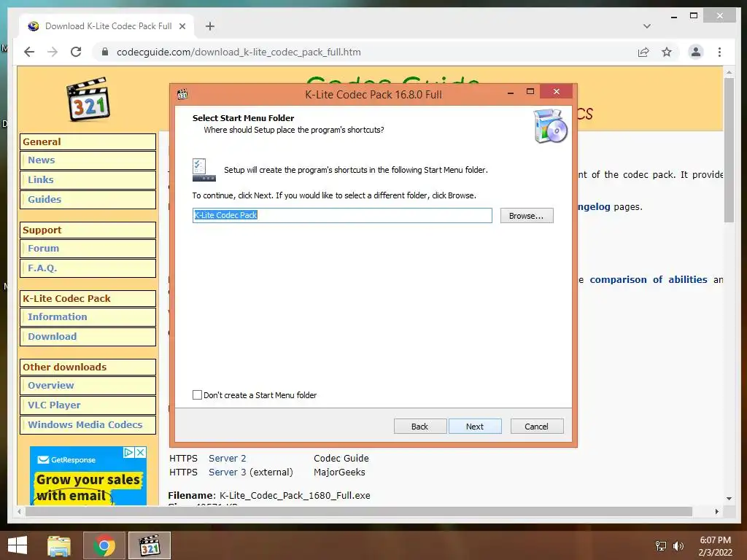Click the network tray icon
This screenshot has height=560, width=747.
tap(661, 545)
